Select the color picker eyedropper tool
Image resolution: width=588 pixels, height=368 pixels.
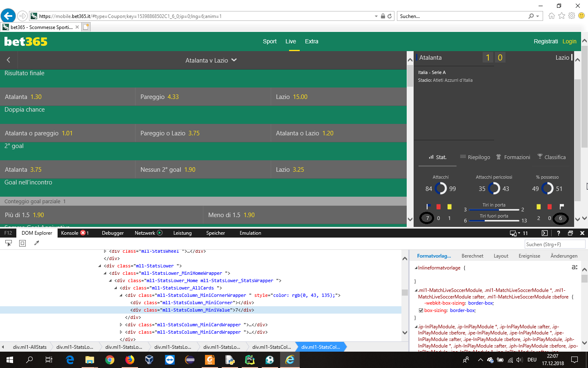tap(36, 243)
